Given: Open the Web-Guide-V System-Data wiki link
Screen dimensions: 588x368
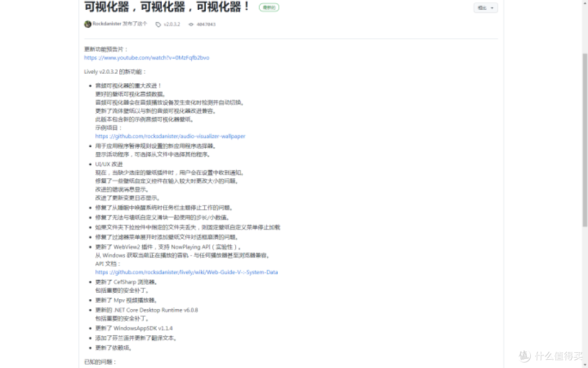Looking at the screenshot, I should coord(186,272).
